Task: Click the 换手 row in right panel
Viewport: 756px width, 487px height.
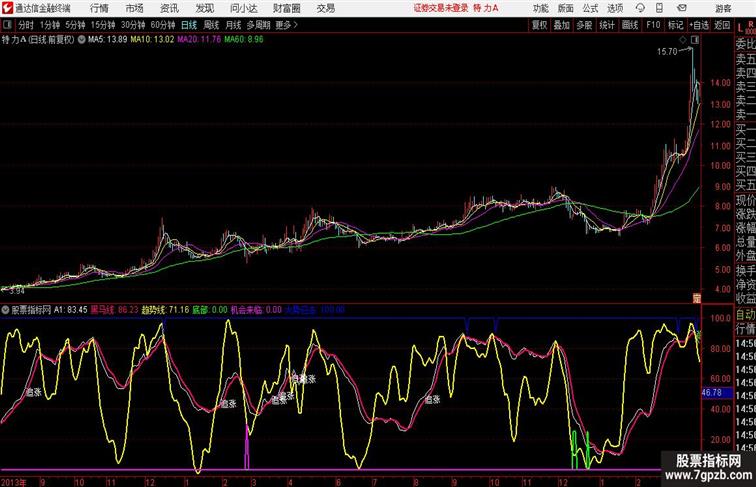Action: [x=745, y=271]
